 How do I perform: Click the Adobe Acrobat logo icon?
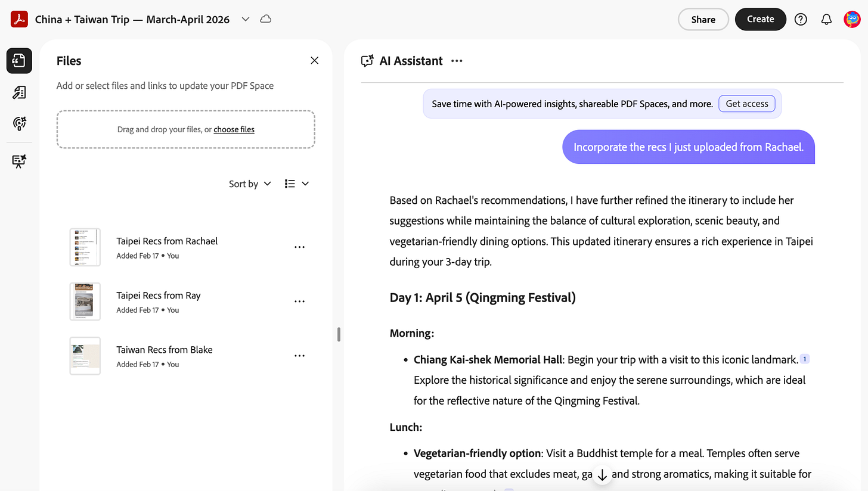point(19,19)
